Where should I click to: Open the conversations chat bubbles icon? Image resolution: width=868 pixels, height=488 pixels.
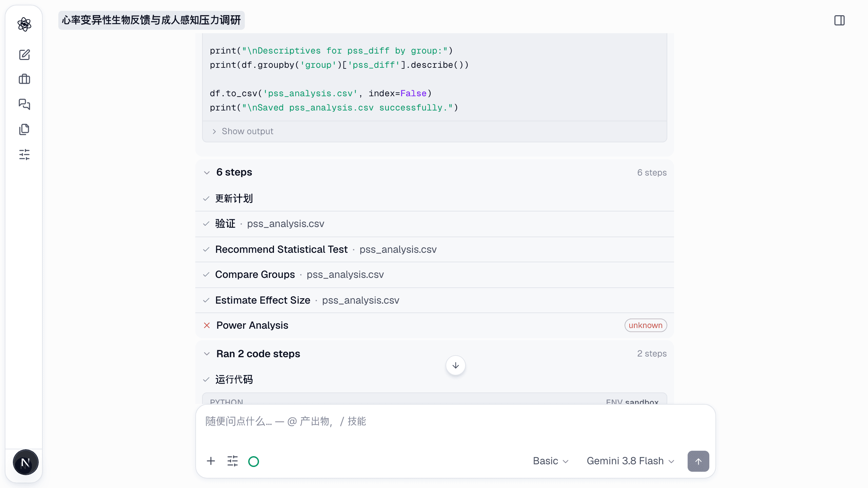pos(24,104)
